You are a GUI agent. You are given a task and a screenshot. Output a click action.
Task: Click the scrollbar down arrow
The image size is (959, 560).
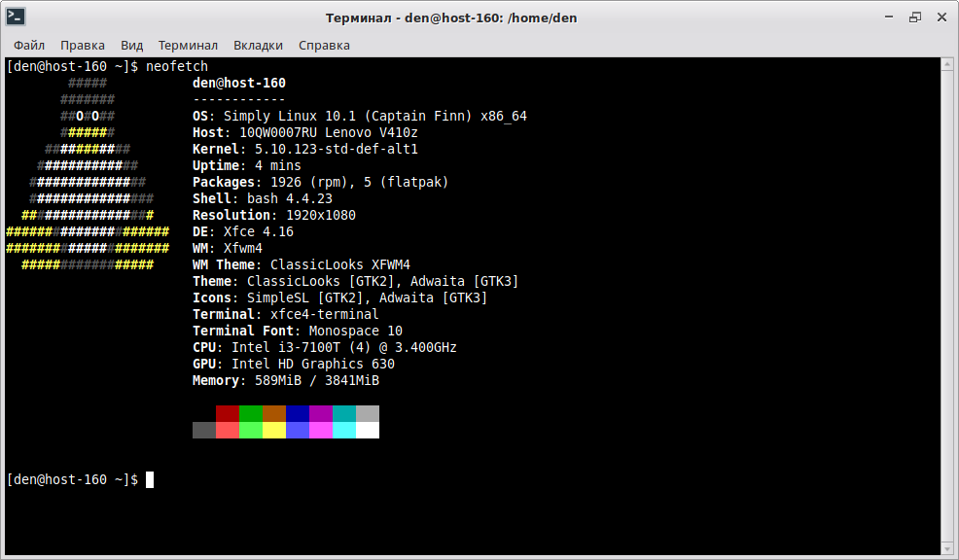(x=947, y=548)
